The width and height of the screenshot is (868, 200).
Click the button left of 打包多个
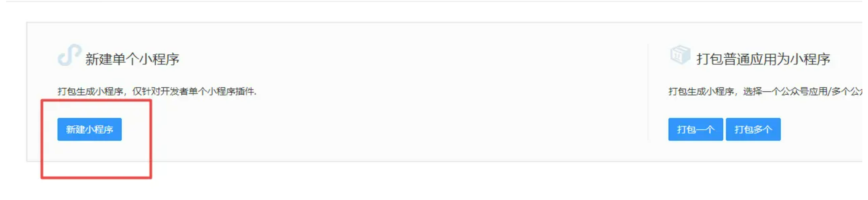696,129
